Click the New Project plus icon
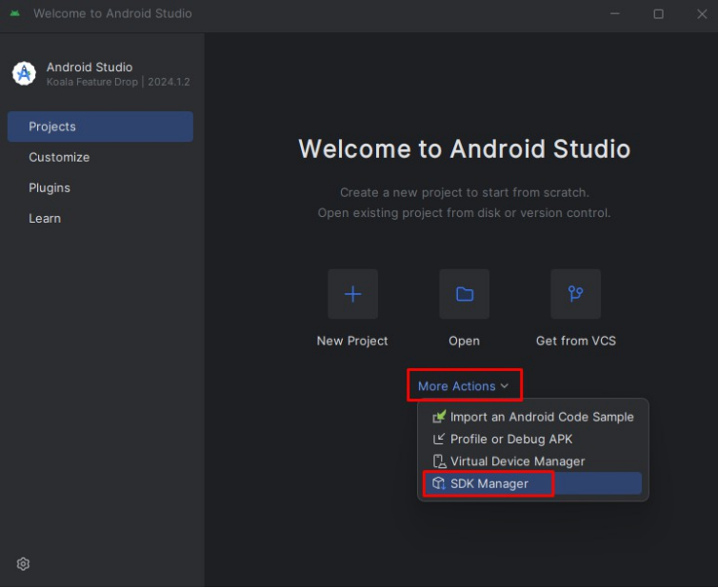The width and height of the screenshot is (718, 588). point(352,294)
